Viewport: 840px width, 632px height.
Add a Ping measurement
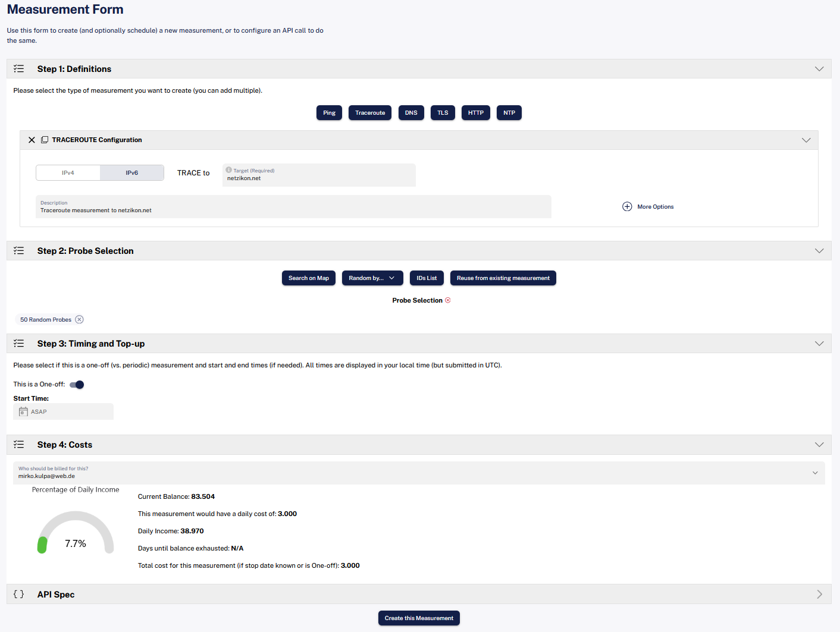pyautogui.click(x=329, y=113)
